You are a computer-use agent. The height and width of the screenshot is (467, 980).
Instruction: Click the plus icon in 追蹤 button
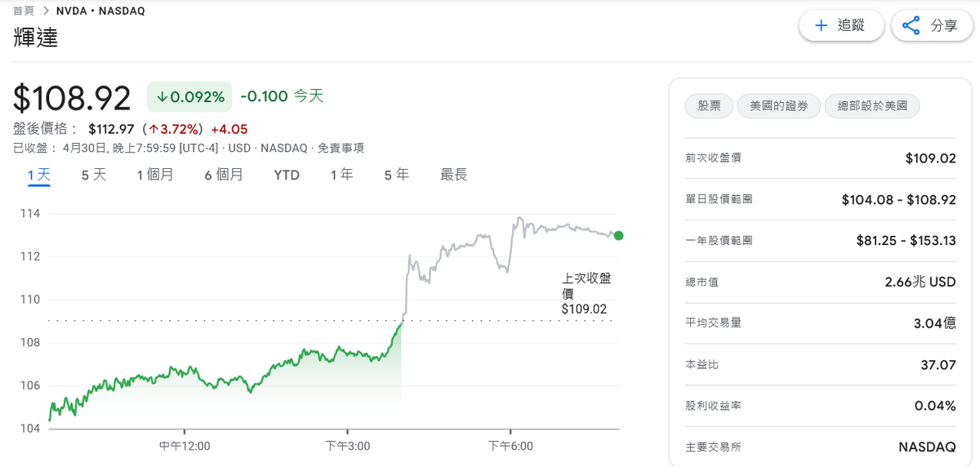click(822, 25)
